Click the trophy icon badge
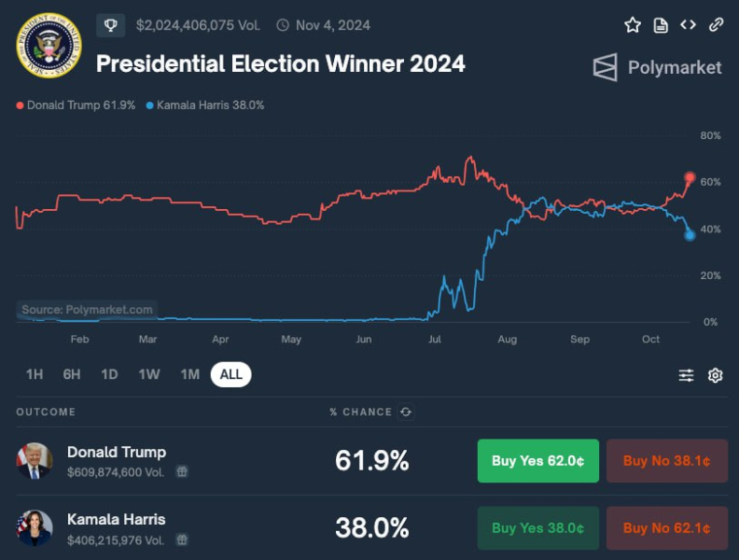This screenshot has height=560, width=739. [111, 25]
